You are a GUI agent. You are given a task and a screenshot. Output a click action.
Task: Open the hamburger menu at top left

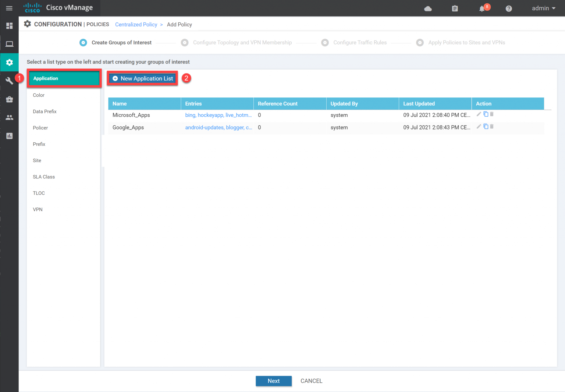point(9,8)
